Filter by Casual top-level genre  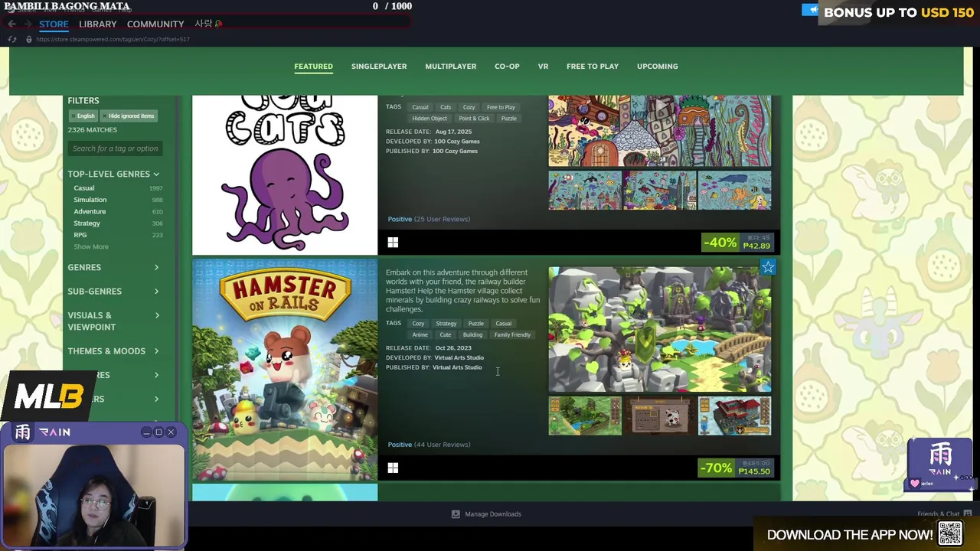coord(84,188)
